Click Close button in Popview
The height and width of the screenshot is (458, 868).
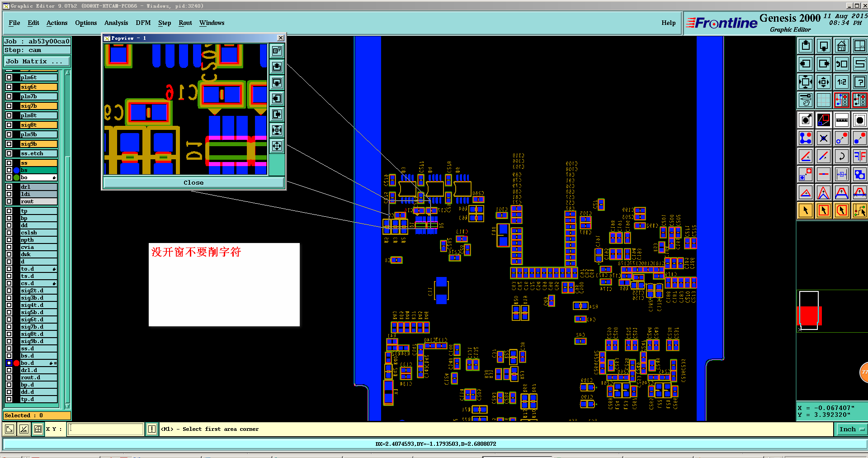tap(193, 183)
